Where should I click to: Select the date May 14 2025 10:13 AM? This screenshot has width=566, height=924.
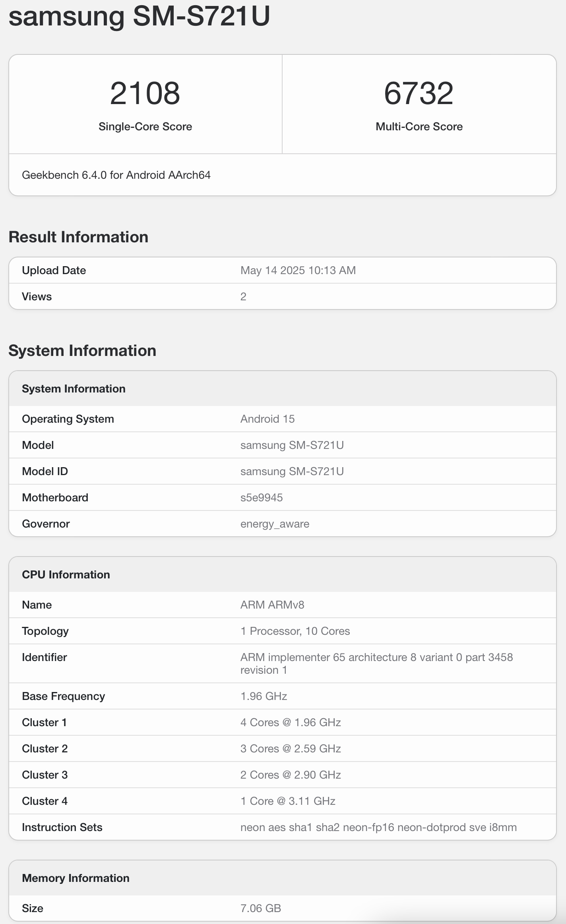[x=298, y=270]
